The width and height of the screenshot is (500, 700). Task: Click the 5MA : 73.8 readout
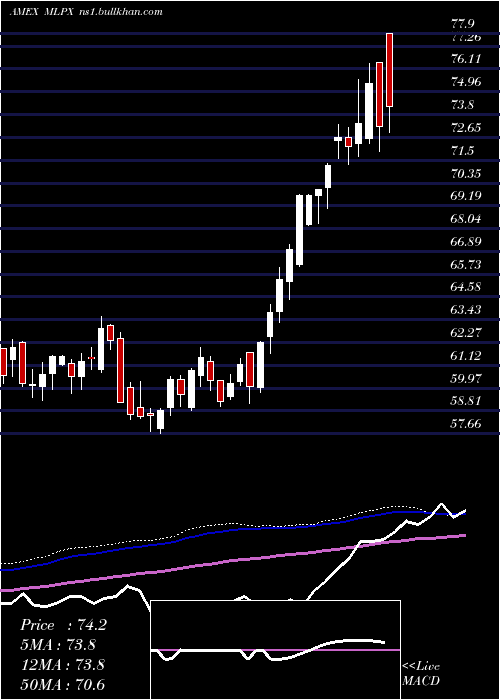[x=58, y=645]
